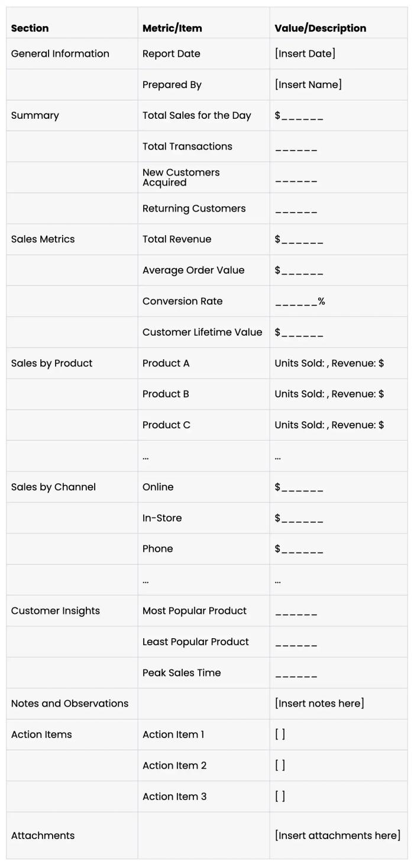The image size is (414, 868).
Task: Click the [Insert attachments here] placeholder
Action: pyautogui.click(x=337, y=836)
